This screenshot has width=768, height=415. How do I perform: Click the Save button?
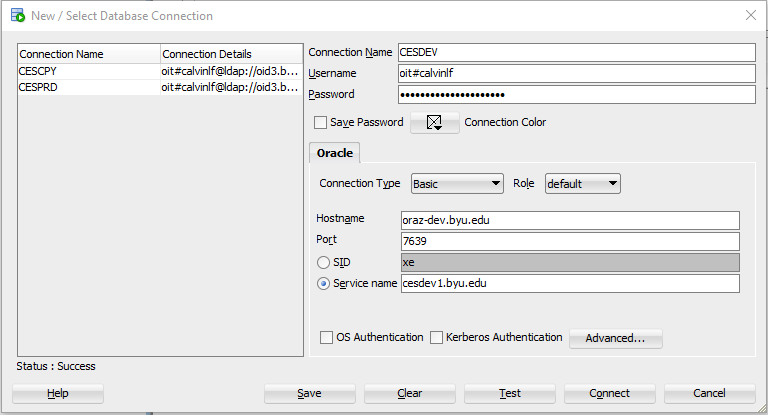coord(310,393)
